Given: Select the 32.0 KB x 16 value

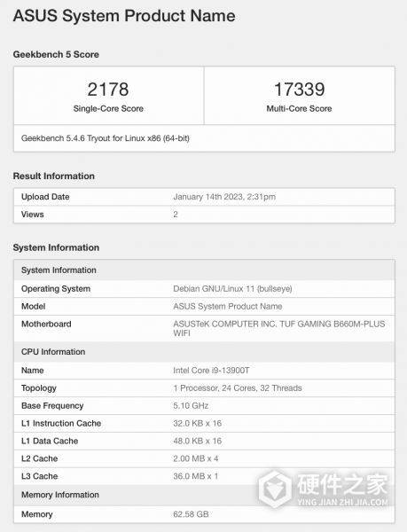Looking at the screenshot, I should tap(197, 424).
